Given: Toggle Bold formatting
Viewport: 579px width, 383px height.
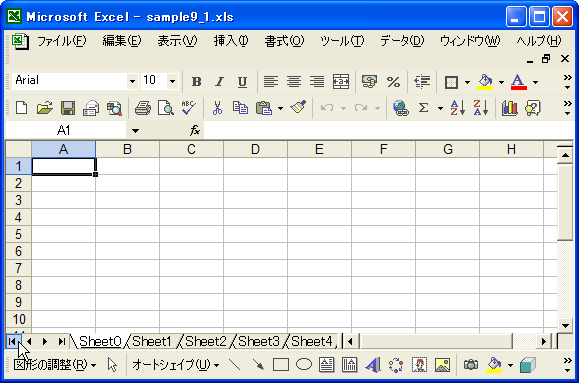Looking at the screenshot, I should (196, 82).
